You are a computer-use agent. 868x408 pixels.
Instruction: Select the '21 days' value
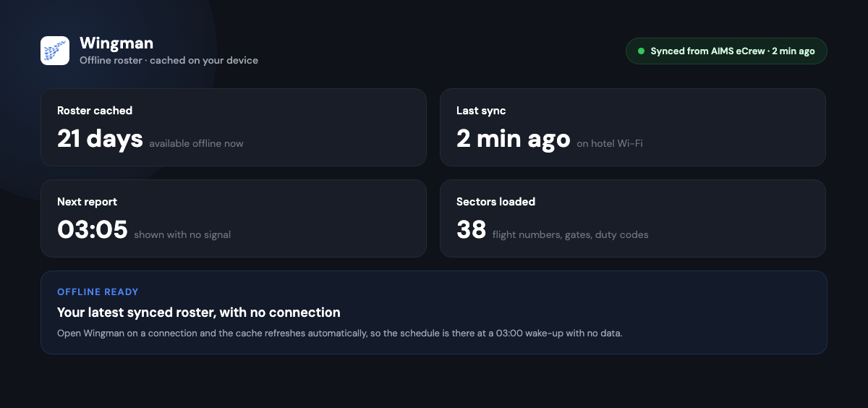100,138
